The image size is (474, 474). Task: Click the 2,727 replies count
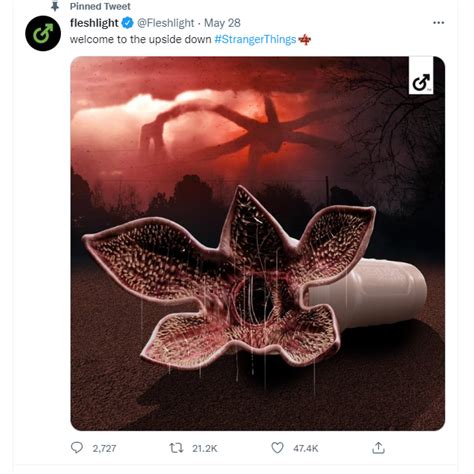(104, 448)
